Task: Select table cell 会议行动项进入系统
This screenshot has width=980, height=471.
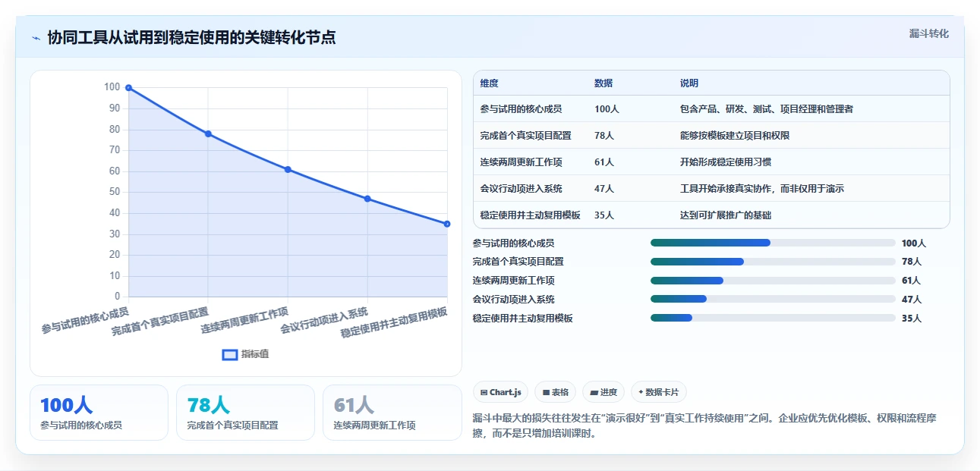Action: pos(521,189)
